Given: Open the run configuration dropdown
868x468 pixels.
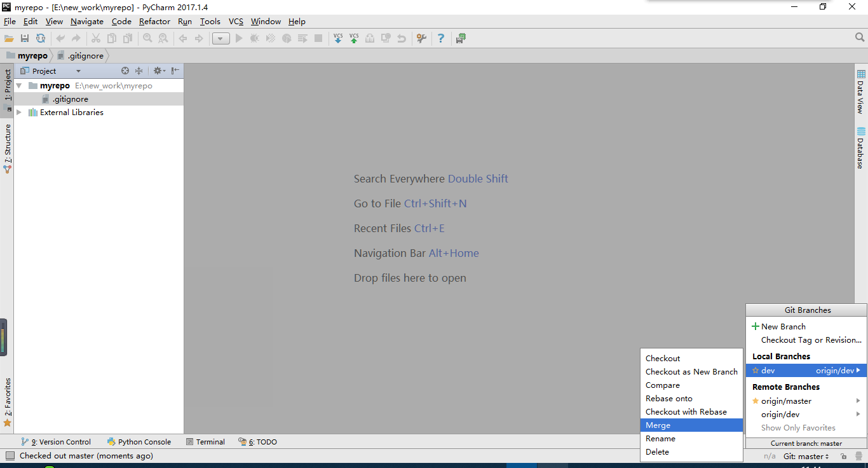Looking at the screenshot, I should point(221,39).
